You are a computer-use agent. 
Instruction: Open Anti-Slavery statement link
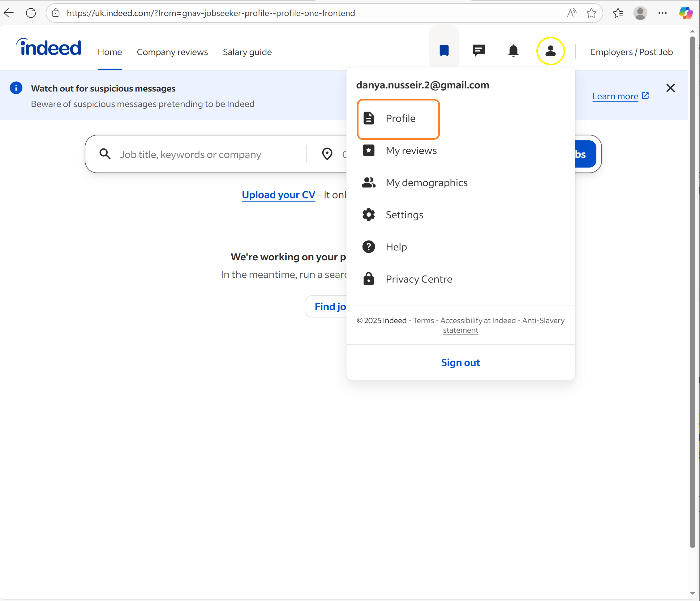pyautogui.click(x=543, y=320)
